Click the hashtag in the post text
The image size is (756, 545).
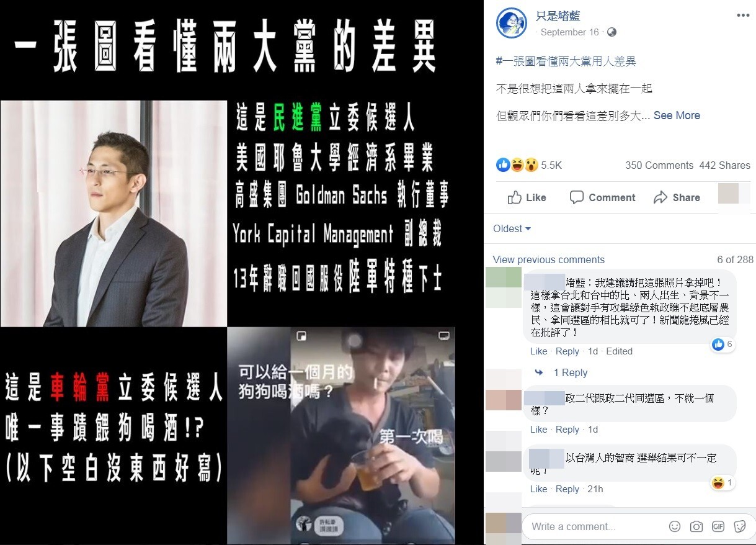(x=566, y=61)
